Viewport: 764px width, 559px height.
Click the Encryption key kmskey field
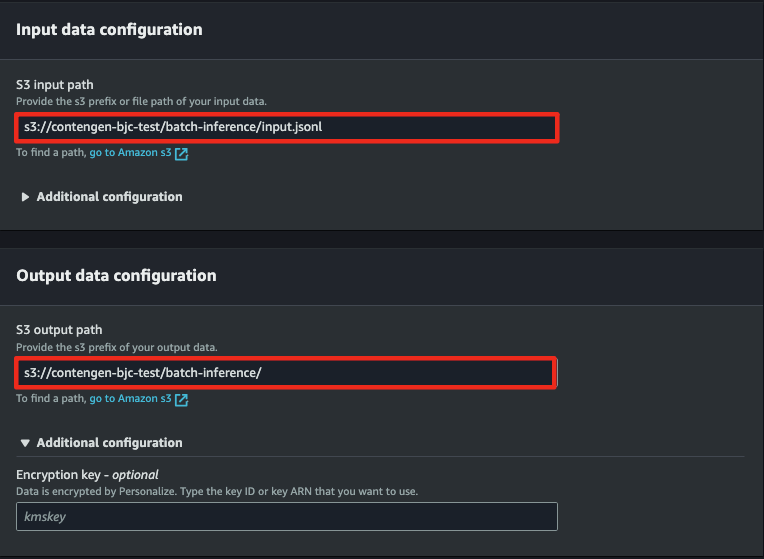tap(287, 516)
